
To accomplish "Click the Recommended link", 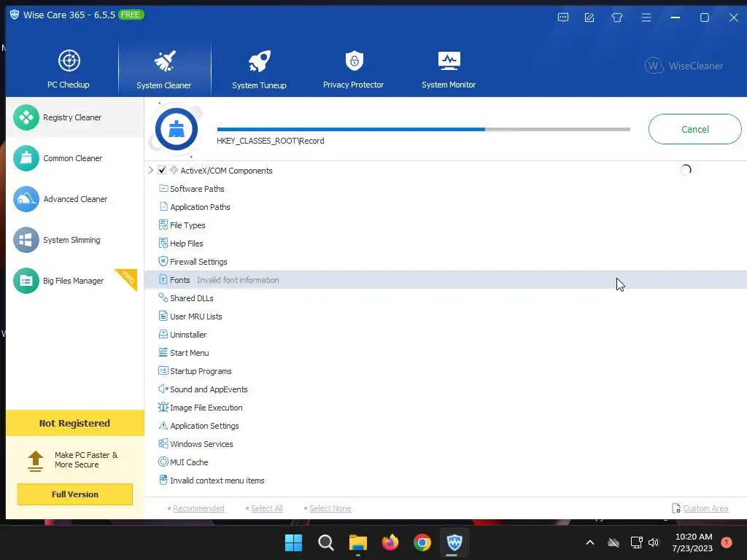I will [x=198, y=508].
